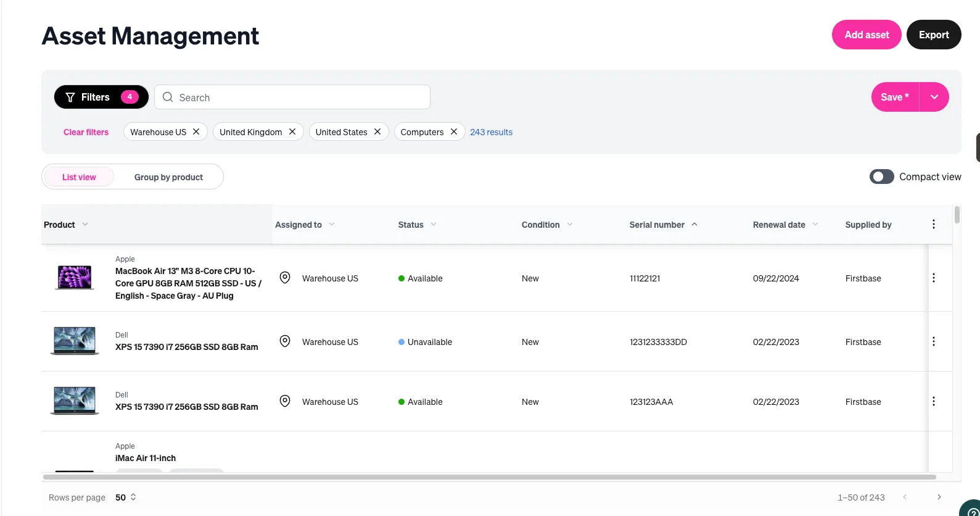Click the horizontal table scrollbar

tap(489, 477)
